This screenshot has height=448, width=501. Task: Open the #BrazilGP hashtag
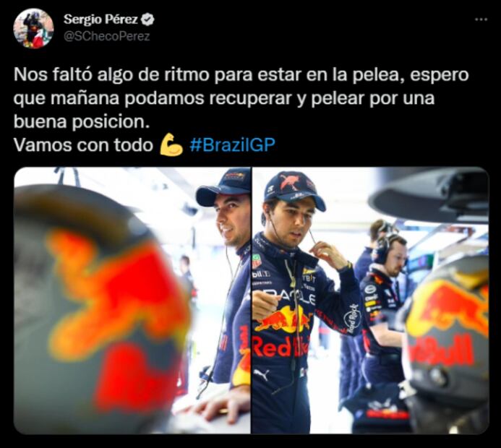tap(232, 145)
